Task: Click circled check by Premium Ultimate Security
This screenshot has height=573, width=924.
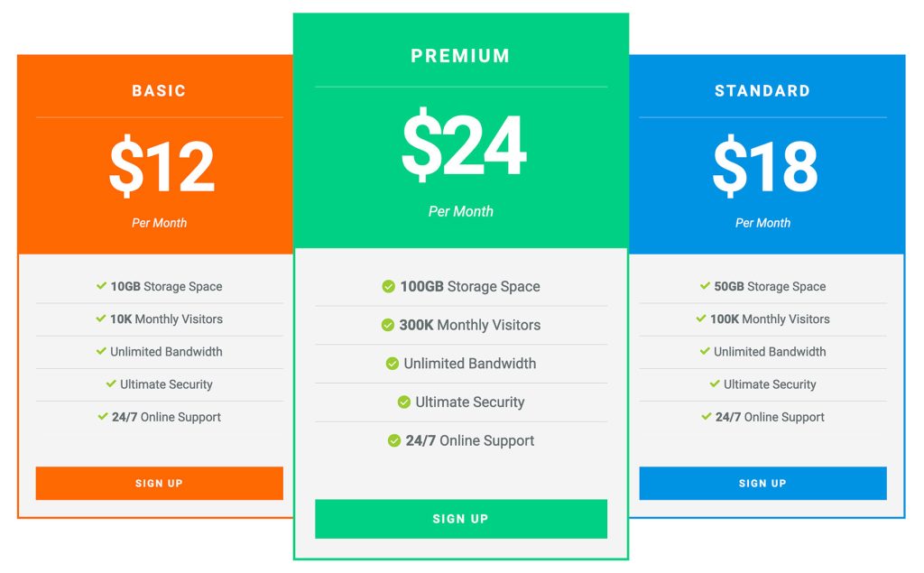Action: tap(403, 402)
